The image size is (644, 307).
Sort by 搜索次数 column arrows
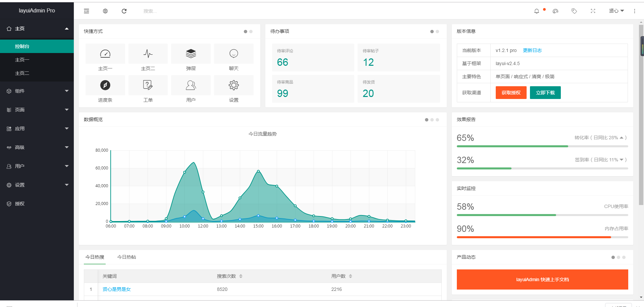tap(241, 276)
